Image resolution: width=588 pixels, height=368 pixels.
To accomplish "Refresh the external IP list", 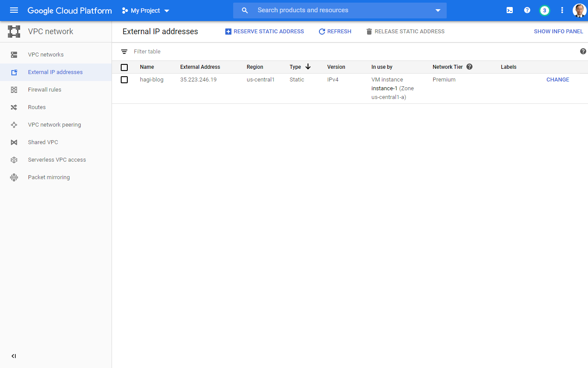I will pos(335,32).
